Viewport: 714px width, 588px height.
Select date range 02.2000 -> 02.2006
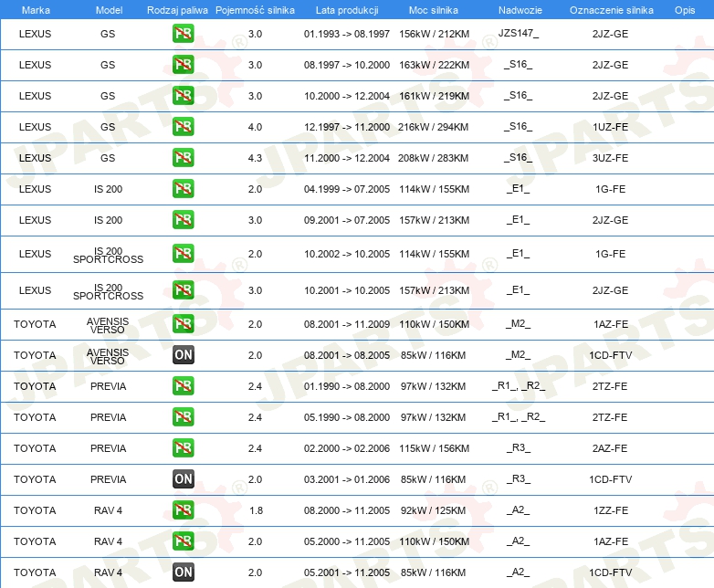pyautogui.click(x=347, y=448)
